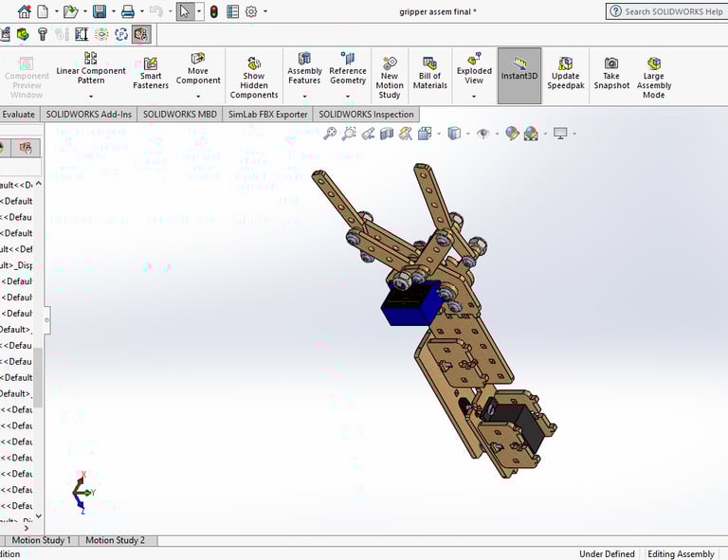The image size is (728, 560).
Task: Click Hide/Show Items eye icon
Action: 483,134
